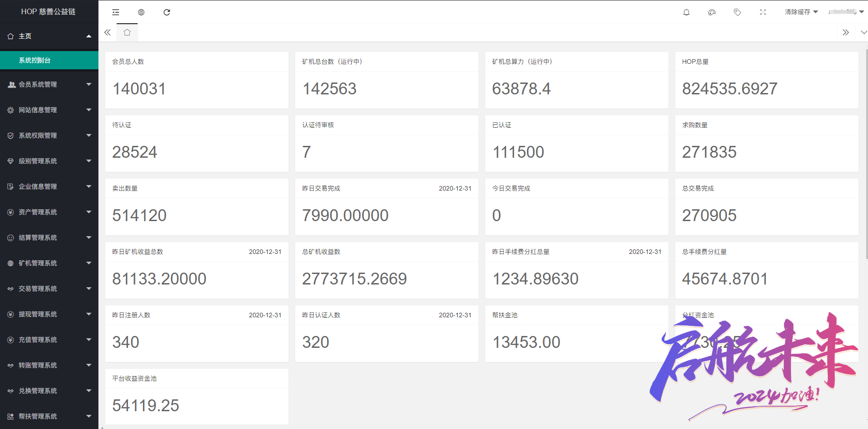Click the 企业信息管理 edit icon
The width and height of the screenshot is (868, 429).
[x=10, y=186]
